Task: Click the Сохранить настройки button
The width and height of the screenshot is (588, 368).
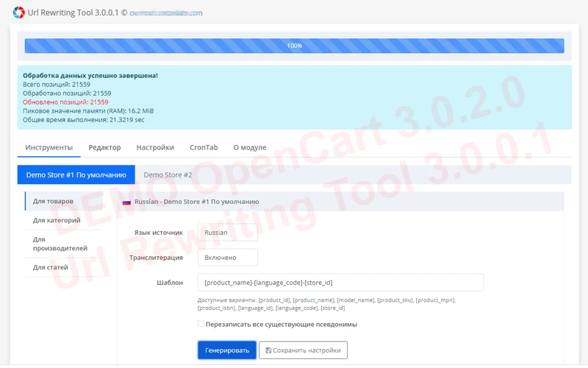Action: [x=303, y=350]
